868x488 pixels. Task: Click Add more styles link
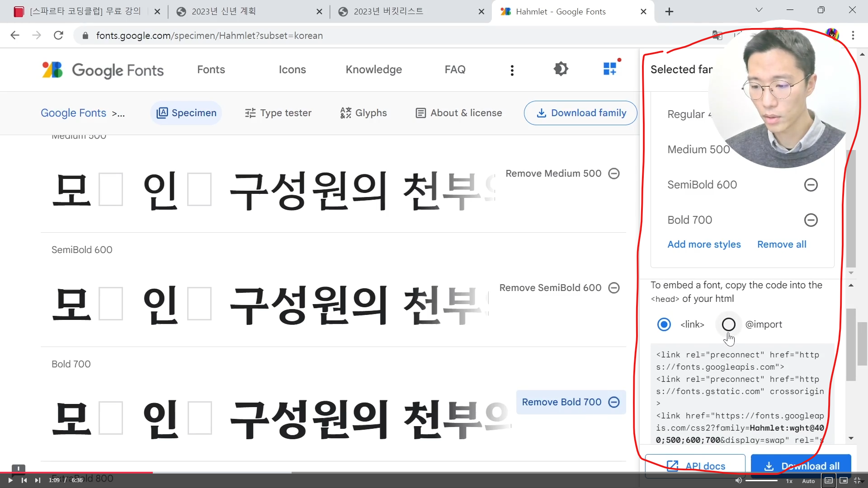pos(704,244)
